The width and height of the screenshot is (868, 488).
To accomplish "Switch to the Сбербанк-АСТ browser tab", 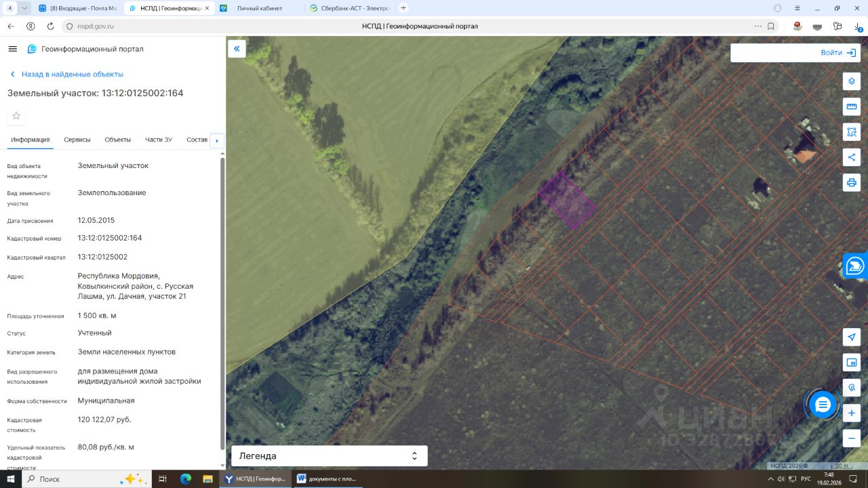I will pos(350,8).
